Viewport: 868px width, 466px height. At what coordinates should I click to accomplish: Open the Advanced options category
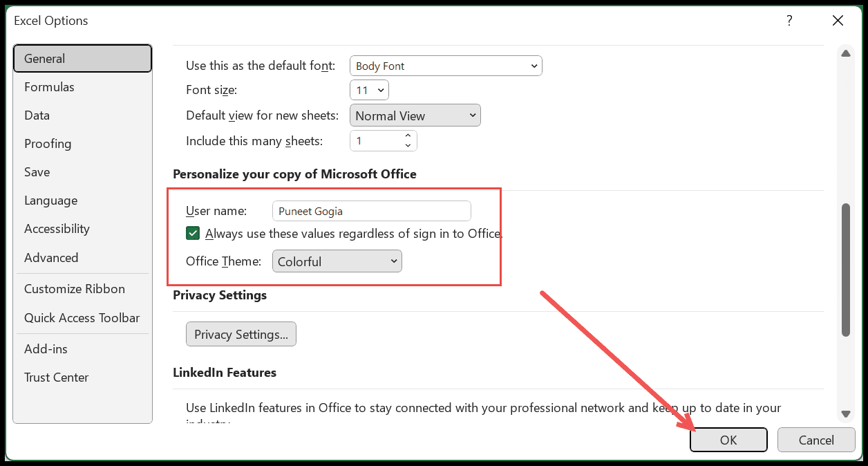pyautogui.click(x=51, y=258)
